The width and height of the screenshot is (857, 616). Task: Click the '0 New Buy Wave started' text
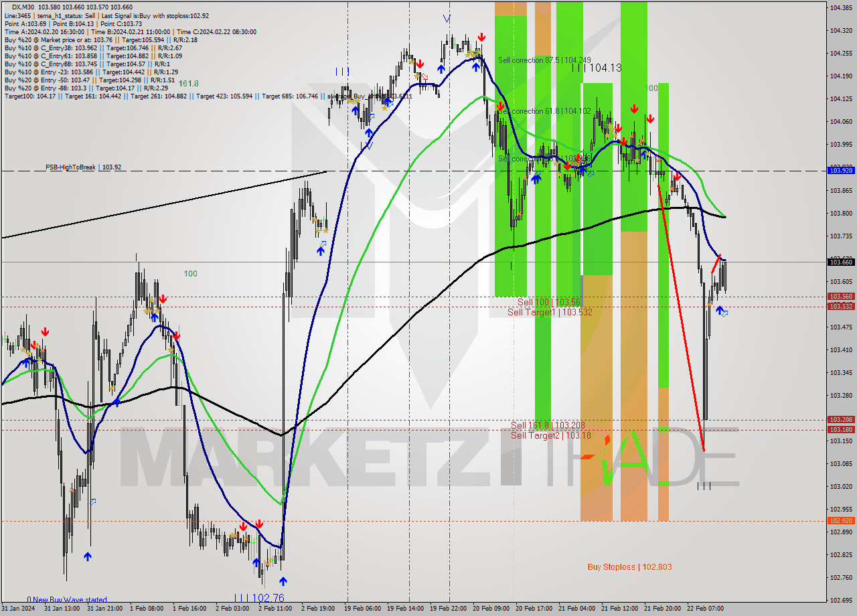[x=67, y=600]
